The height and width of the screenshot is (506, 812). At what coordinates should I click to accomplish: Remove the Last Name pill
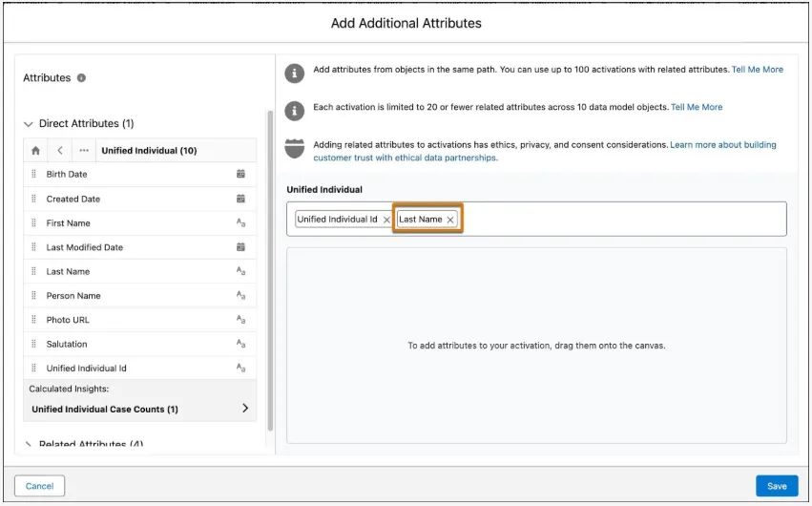point(450,220)
